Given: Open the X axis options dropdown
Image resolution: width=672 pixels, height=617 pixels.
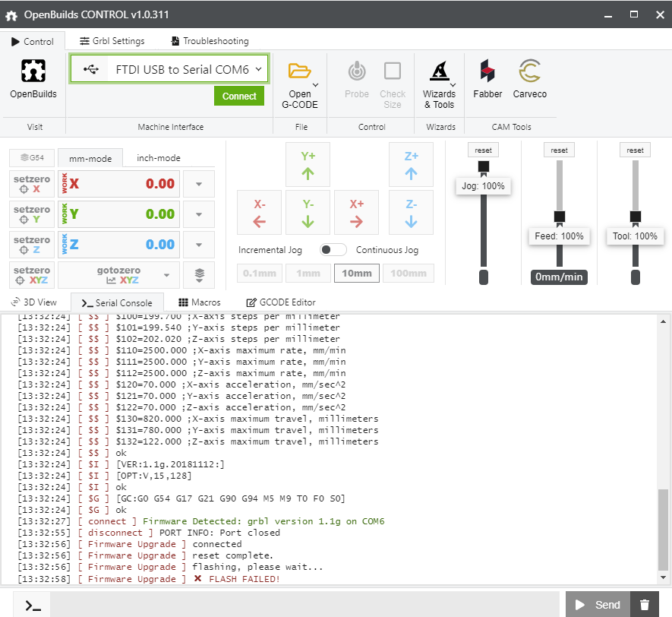Looking at the screenshot, I should tap(199, 184).
